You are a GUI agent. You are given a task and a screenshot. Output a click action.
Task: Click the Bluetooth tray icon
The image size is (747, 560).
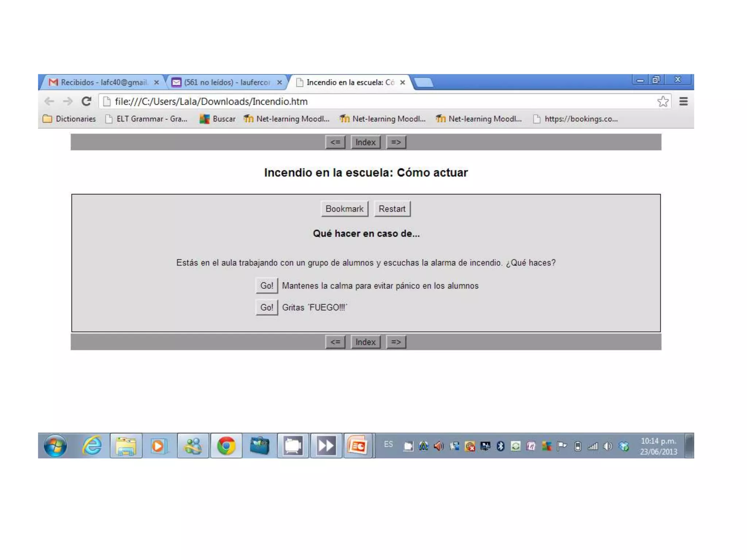pos(500,446)
